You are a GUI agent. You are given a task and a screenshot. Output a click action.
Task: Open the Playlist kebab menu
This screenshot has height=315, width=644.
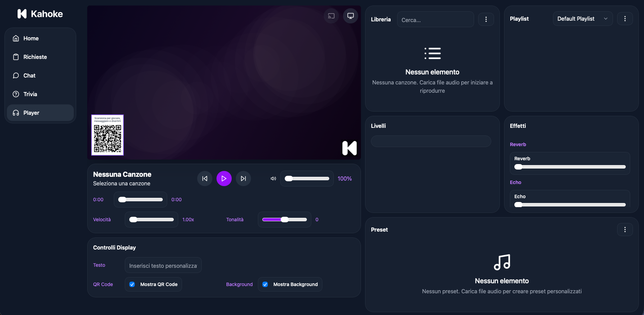pos(625,19)
